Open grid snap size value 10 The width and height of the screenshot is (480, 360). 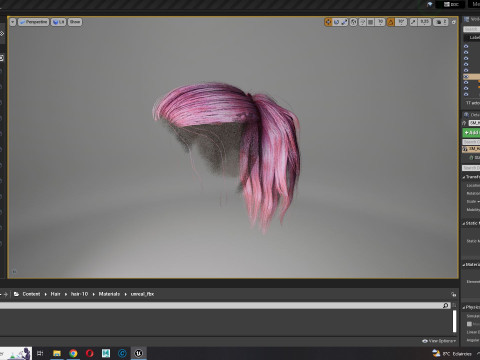click(x=380, y=22)
